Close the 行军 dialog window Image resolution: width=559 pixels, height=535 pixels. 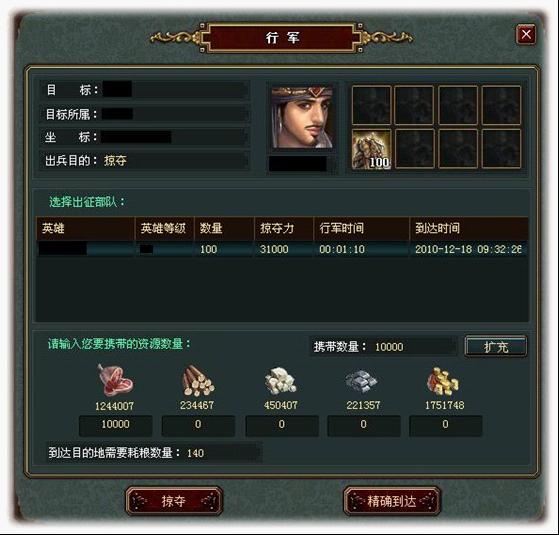tap(526, 35)
